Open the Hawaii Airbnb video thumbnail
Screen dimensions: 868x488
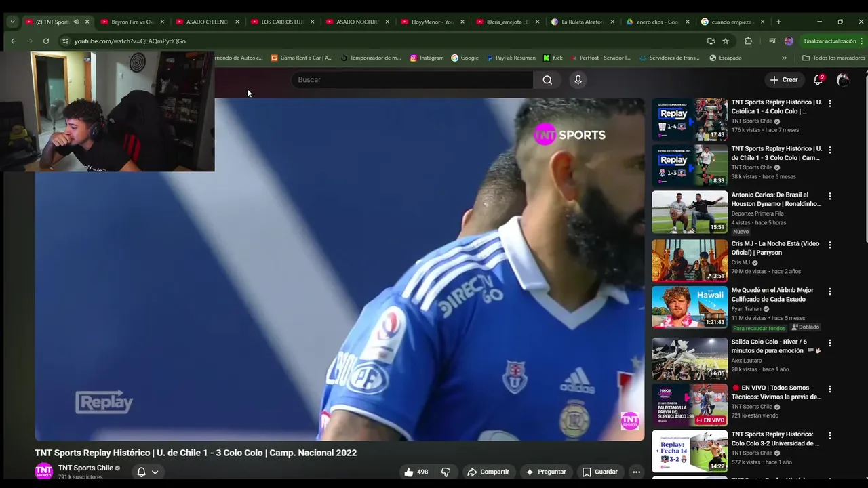pos(690,307)
